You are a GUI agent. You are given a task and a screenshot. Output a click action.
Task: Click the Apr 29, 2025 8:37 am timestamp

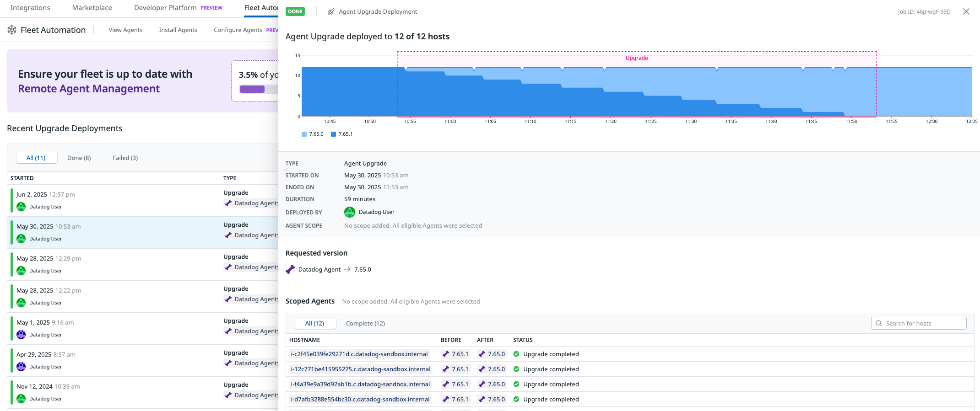coord(46,354)
